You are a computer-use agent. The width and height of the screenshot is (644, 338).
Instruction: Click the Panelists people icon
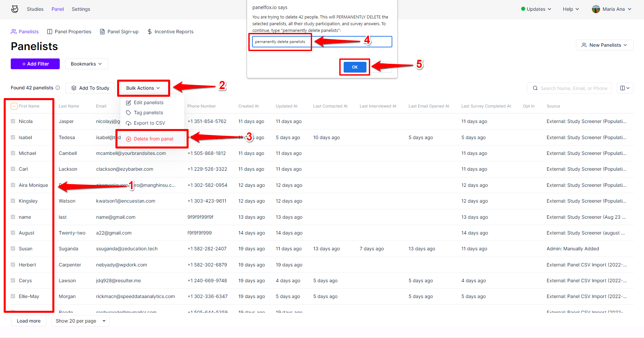point(14,32)
